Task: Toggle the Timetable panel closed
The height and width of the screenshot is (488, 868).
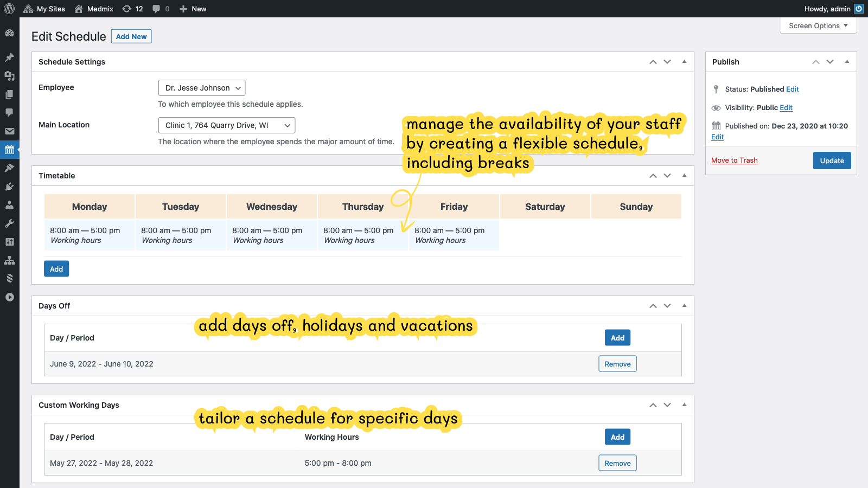Action: (x=684, y=176)
